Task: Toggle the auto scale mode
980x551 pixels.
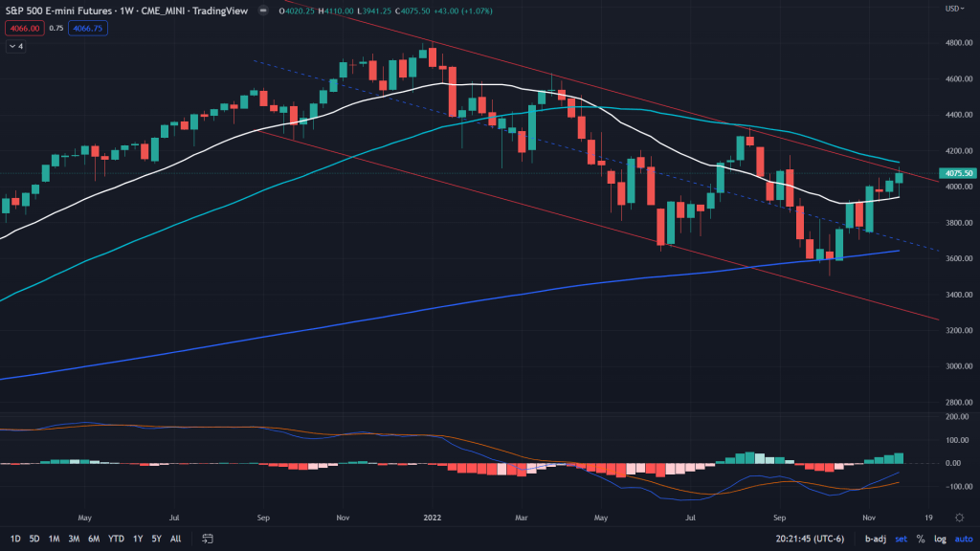Action: (961, 539)
